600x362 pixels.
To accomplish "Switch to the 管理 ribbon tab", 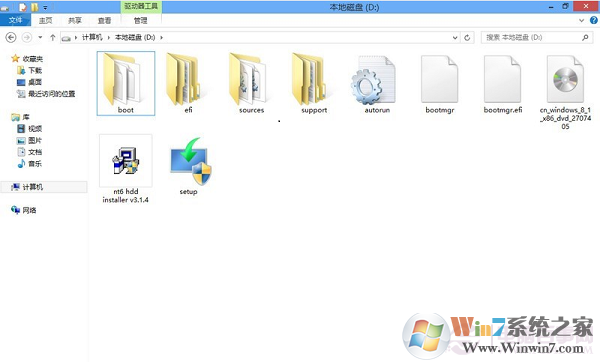I will [140, 21].
